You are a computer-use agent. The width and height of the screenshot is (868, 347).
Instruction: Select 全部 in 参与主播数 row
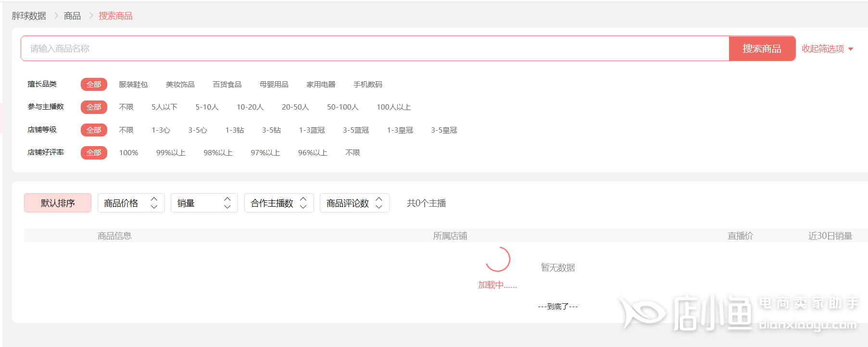click(x=94, y=107)
